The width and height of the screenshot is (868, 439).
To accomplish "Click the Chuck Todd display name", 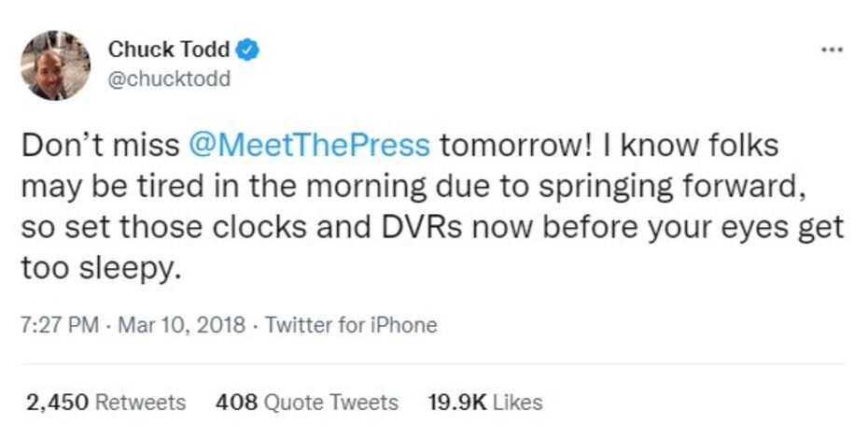I will (168, 49).
